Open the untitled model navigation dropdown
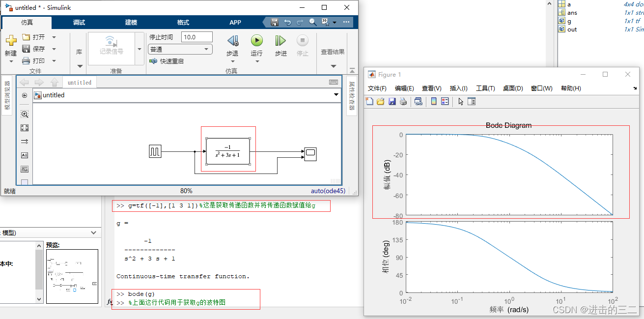The width and height of the screenshot is (644, 319). pos(336,95)
